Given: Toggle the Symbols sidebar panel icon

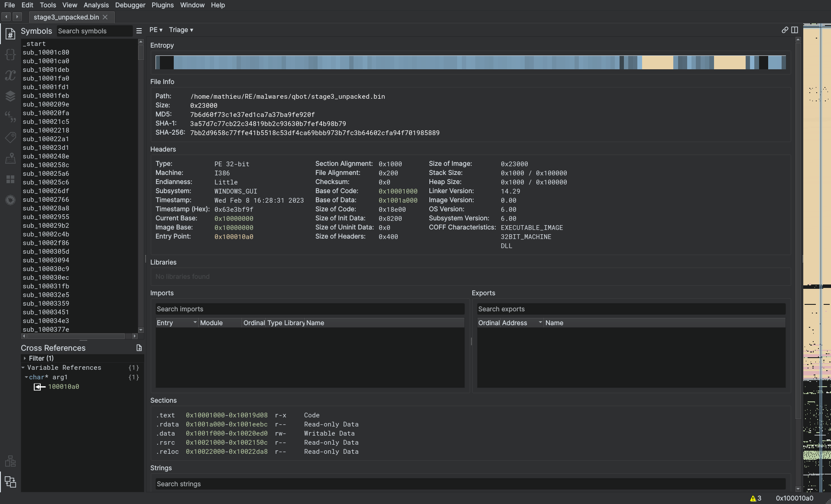Looking at the screenshot, I should point(10,34).
